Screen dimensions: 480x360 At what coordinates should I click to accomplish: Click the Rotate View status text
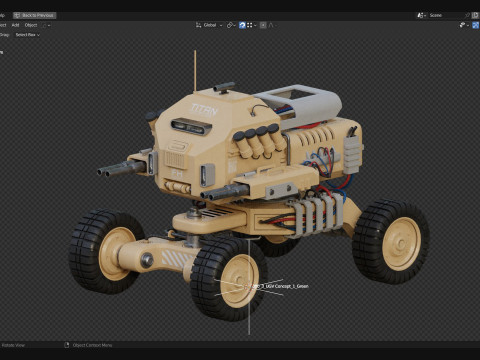coord(13,345)
